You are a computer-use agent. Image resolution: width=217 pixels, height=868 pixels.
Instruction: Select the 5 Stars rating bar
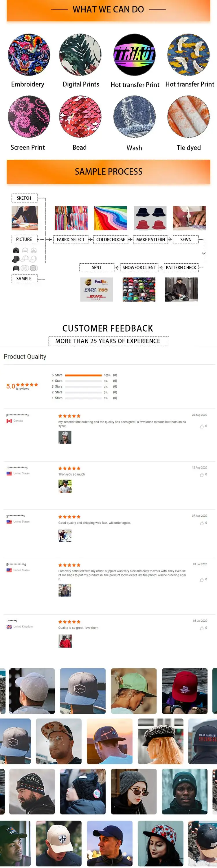[x=83, y=375]
